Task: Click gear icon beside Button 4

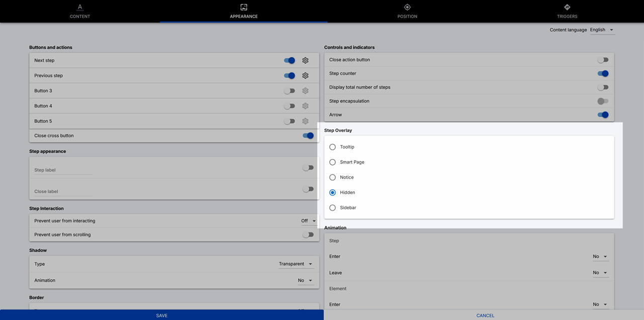Action: click(305, 106)
